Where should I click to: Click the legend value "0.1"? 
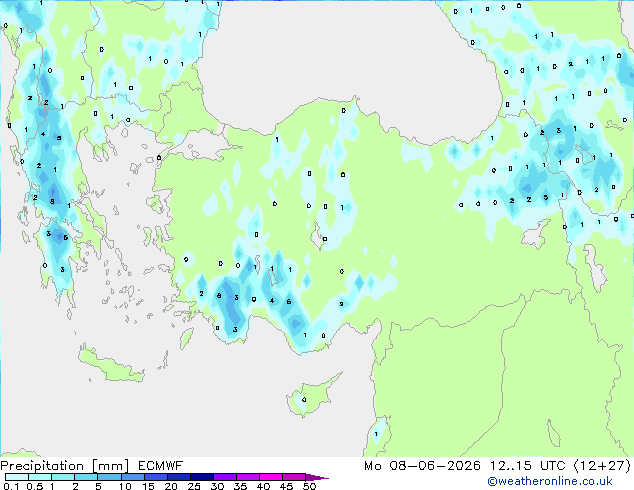coord(11,486)
